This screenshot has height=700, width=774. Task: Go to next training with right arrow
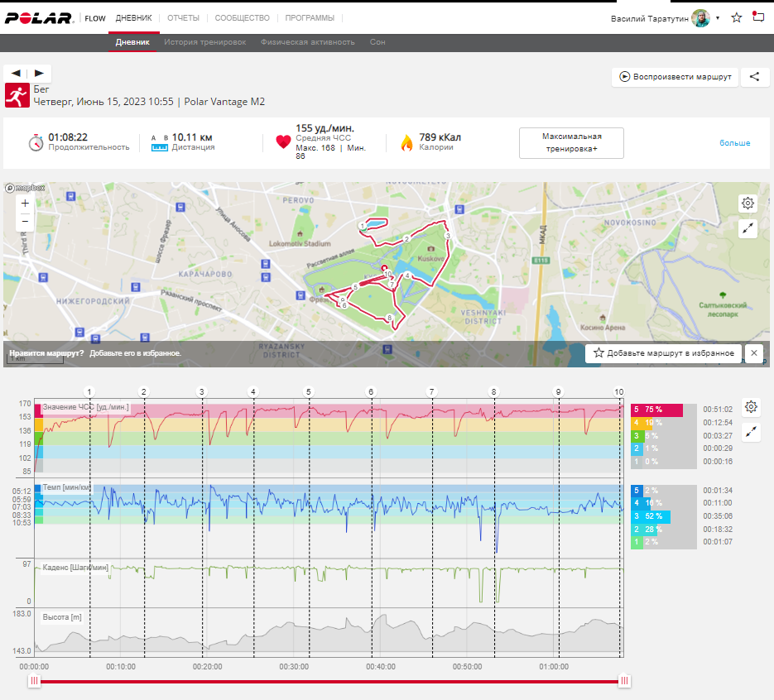point(39,73)
